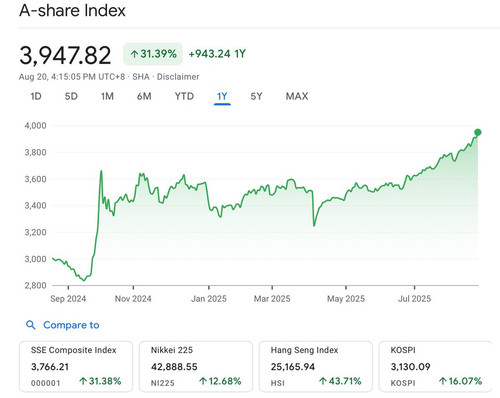
Task: Click the SHA exchange label
Action: [141, 77]
